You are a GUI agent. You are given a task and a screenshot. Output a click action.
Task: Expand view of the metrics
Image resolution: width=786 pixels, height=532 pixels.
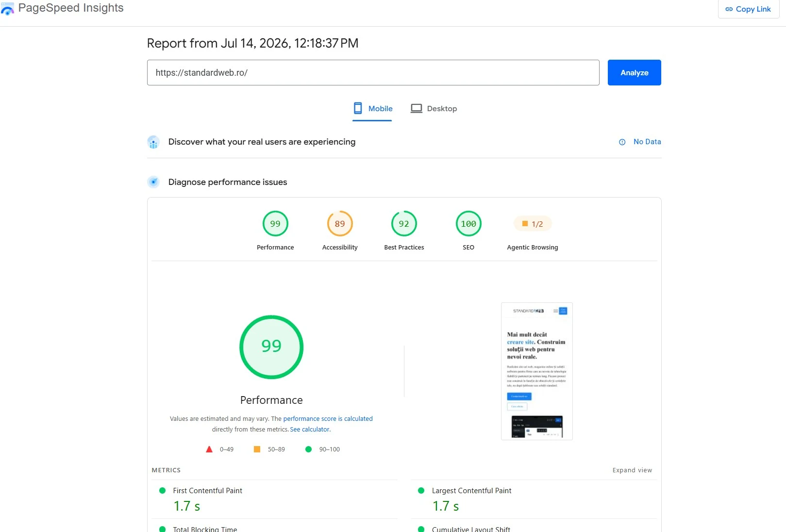coord(632,470)
